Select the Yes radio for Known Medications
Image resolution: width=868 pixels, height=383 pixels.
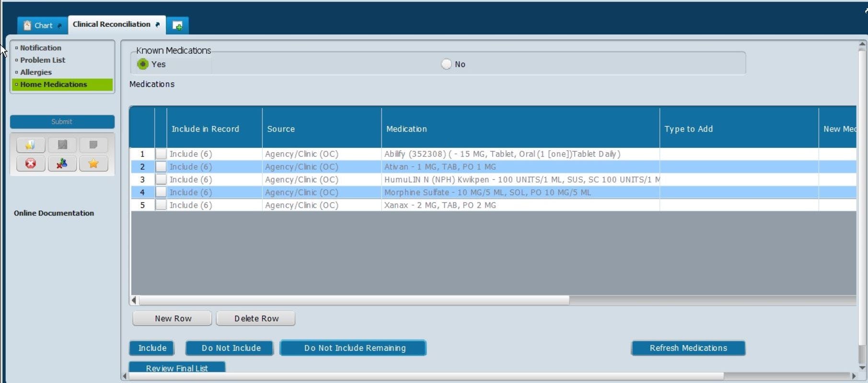point(143,64)
